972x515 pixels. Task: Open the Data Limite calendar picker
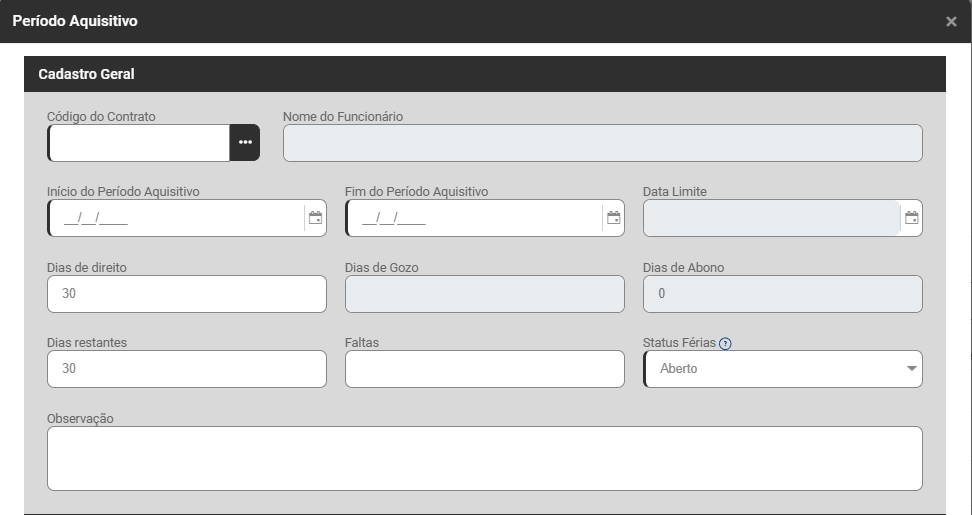tap(911, 218)
